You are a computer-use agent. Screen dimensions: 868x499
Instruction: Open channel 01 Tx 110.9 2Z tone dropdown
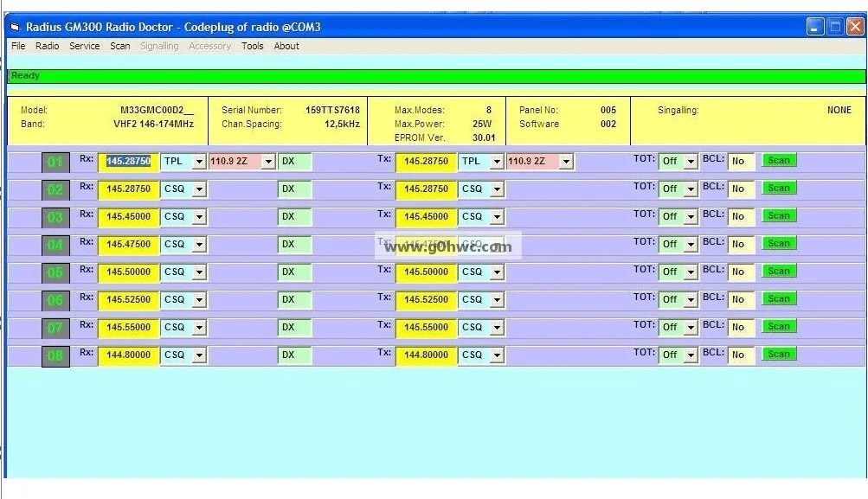coord(566,162)
